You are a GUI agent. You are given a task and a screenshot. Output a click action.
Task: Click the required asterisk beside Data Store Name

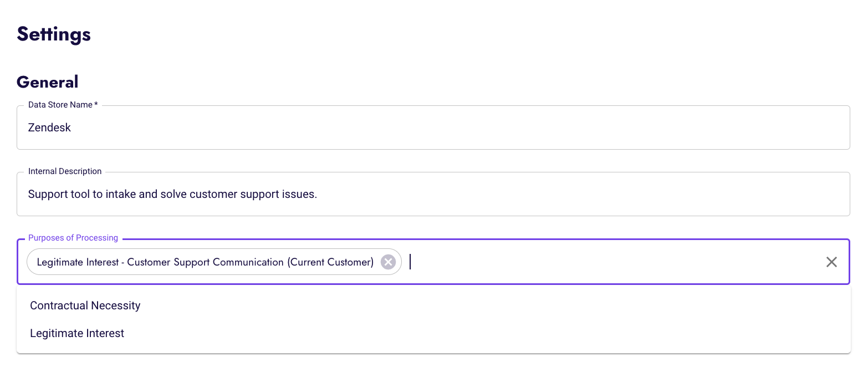point(96,105)
